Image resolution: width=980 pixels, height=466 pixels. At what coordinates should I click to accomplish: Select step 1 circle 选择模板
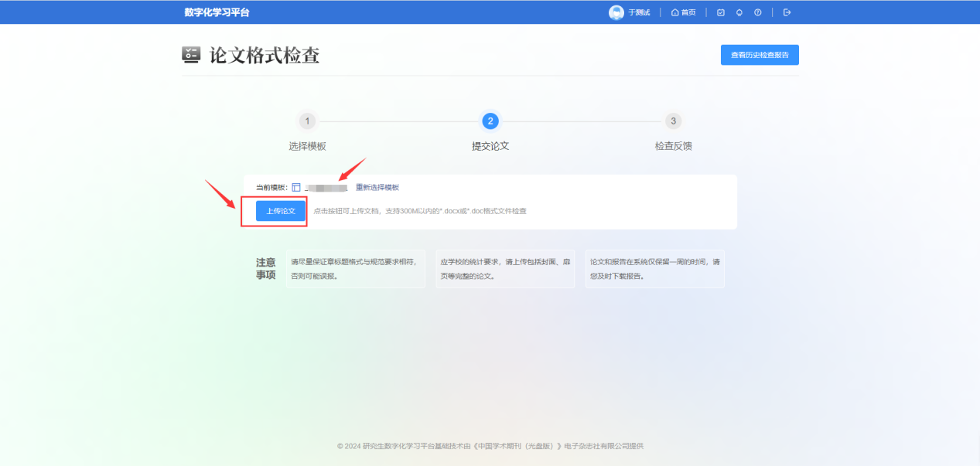point(307,121)
